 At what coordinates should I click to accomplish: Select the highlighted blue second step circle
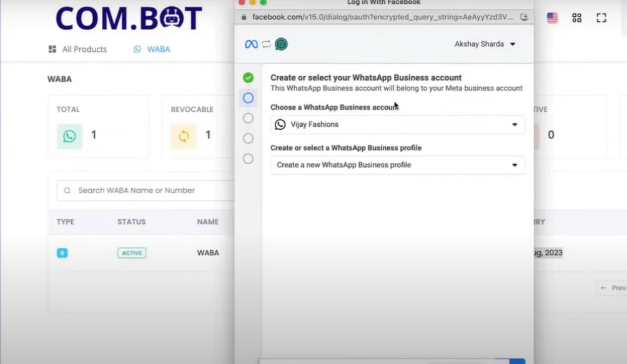248,98
